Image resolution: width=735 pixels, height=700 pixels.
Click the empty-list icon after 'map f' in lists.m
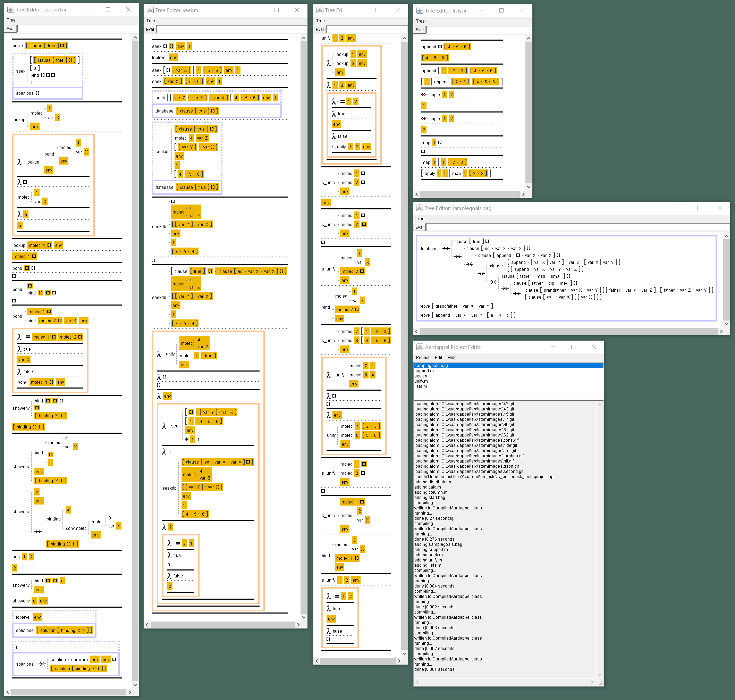(440, 143)
